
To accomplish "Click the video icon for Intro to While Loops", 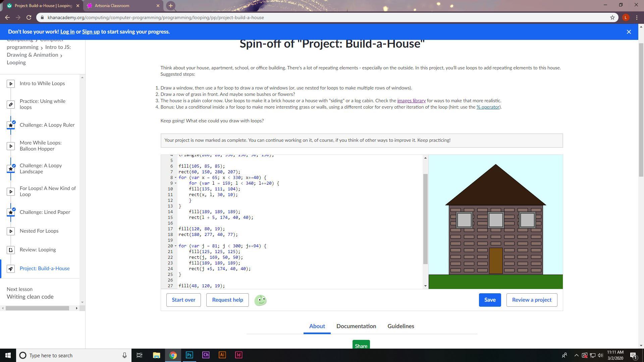I will [x=11, y=84].
